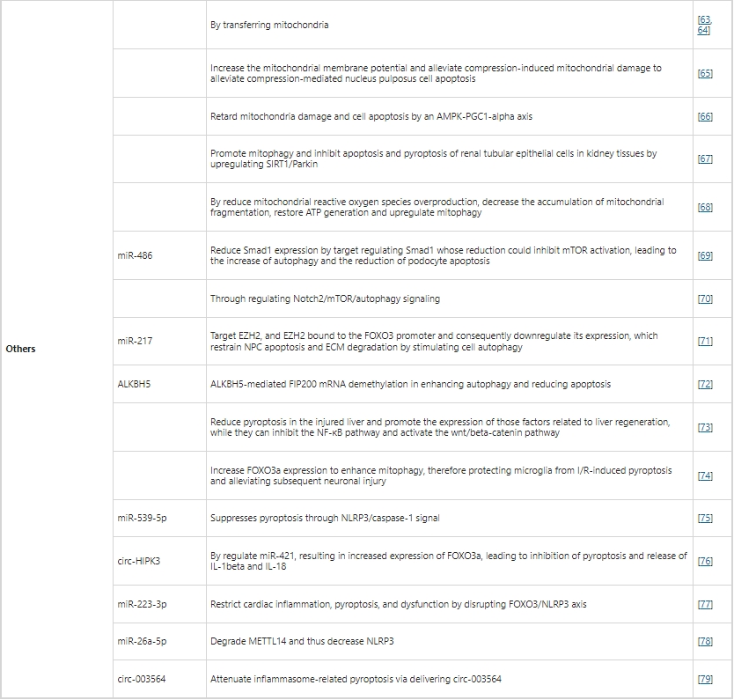This screenshot has height=700, width=734.
Task: Click citation 65 for mitochondrial membrane potential
Action: [705, 73]
